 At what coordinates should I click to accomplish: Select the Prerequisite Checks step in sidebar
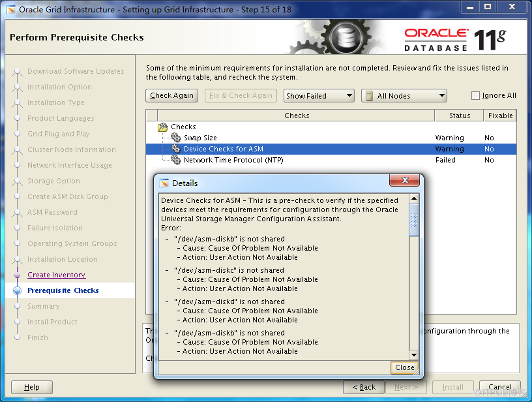coord(63,290)
